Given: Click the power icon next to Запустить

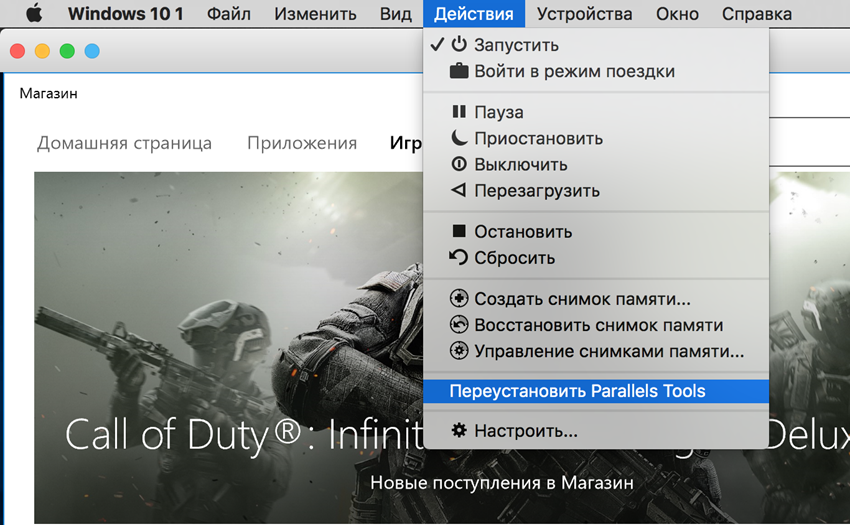Looking at the screenshot, I should [459, 45].
